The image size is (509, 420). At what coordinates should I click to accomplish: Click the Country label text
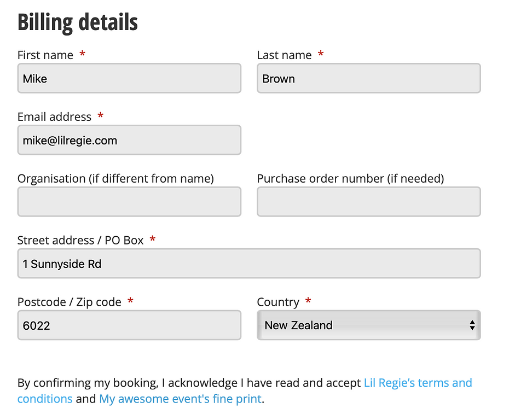point(278,302)
